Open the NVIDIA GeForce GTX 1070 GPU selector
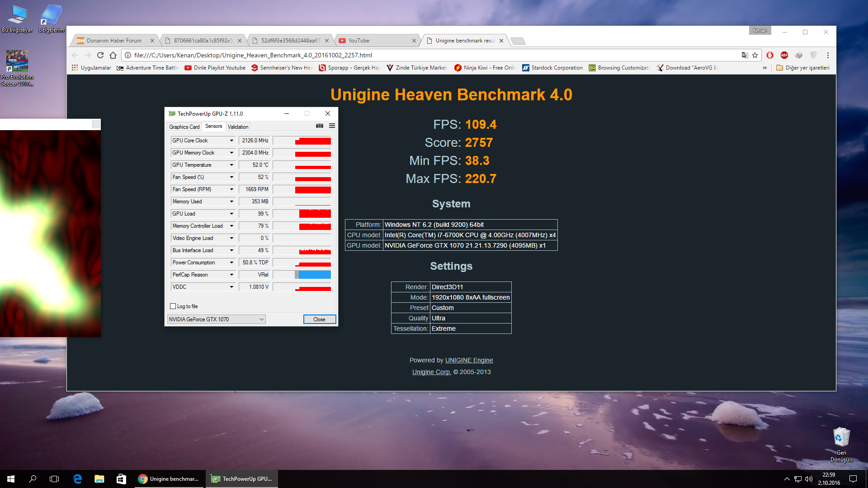 [216, 319]
